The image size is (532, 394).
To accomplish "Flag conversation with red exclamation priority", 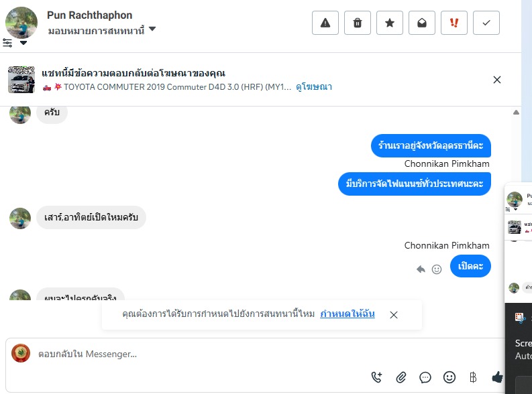I will 454,23.
